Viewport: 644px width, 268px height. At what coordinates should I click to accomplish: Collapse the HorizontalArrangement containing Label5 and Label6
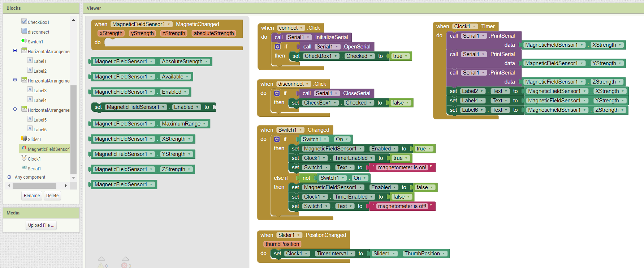pyautogui.click(x=15, y=109)
